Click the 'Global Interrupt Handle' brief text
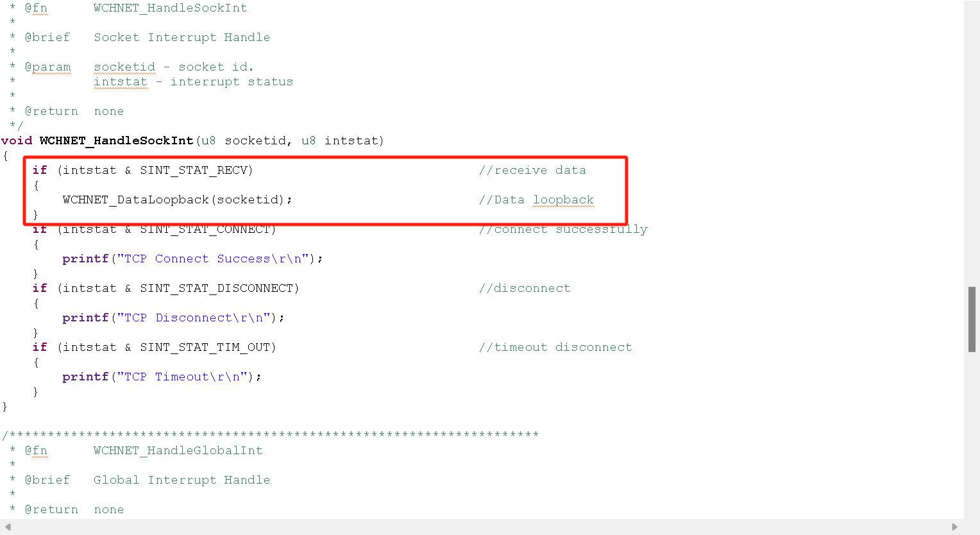 coord(182,480)
